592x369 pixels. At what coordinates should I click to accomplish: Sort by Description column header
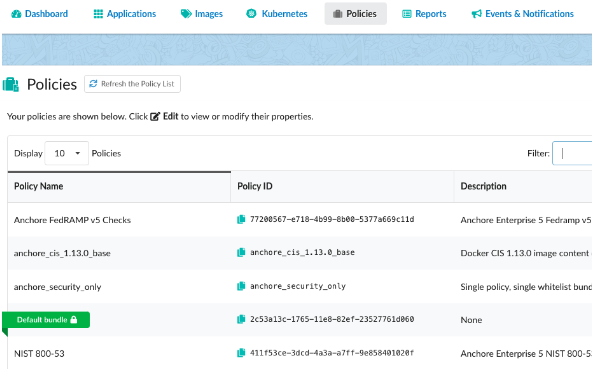[x=523, y=186]
